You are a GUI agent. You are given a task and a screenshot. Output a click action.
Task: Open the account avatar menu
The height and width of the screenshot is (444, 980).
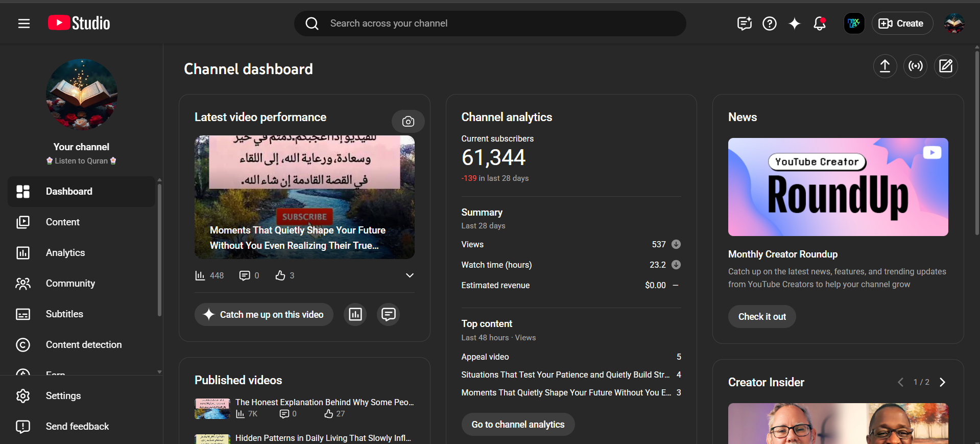[x=954, y=24]
